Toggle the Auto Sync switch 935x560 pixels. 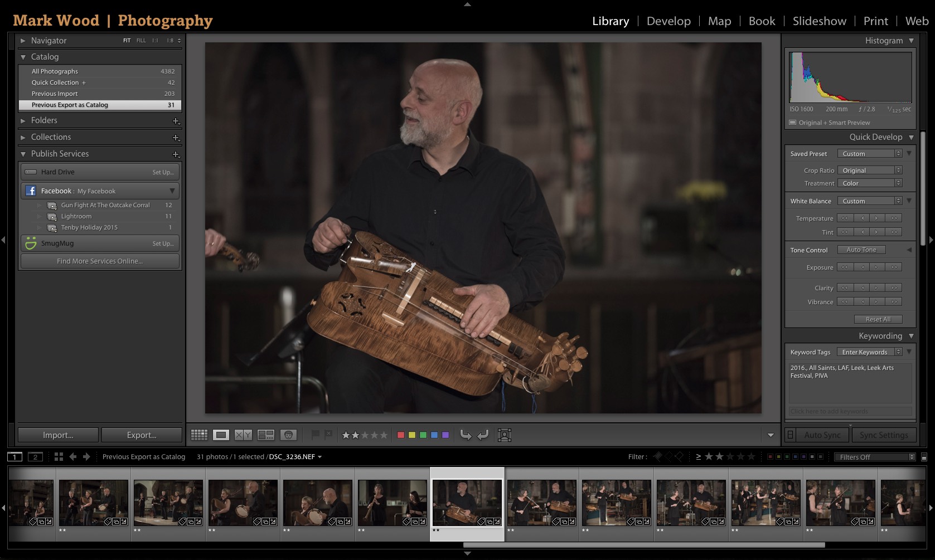(790, 435)
